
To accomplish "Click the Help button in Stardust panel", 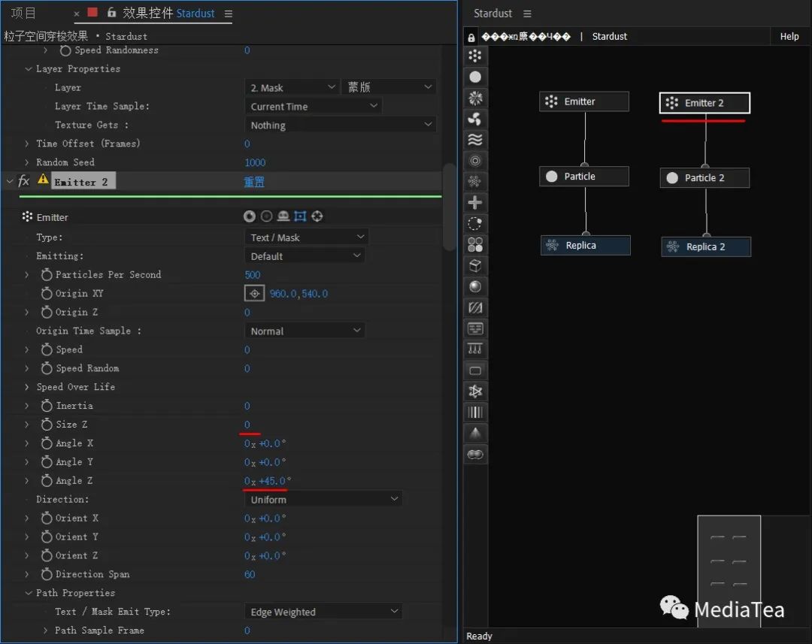I will [x=789, y=36].
